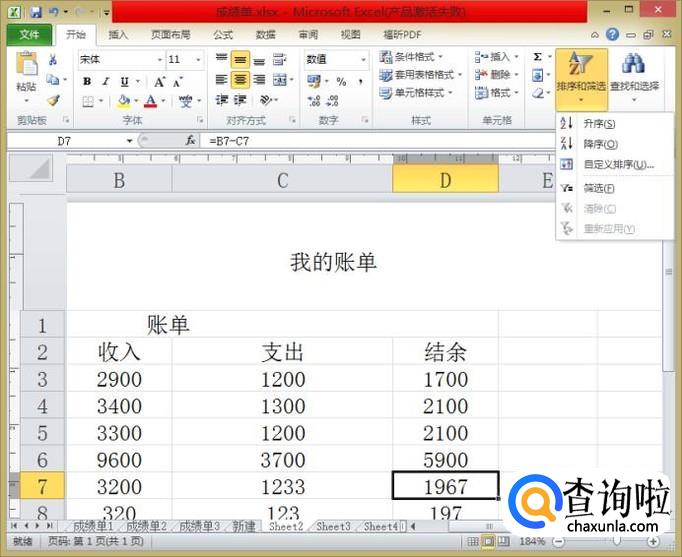682x557 pixels.
Task: Click the percent style icon
Action: click(x=341, y=81)
